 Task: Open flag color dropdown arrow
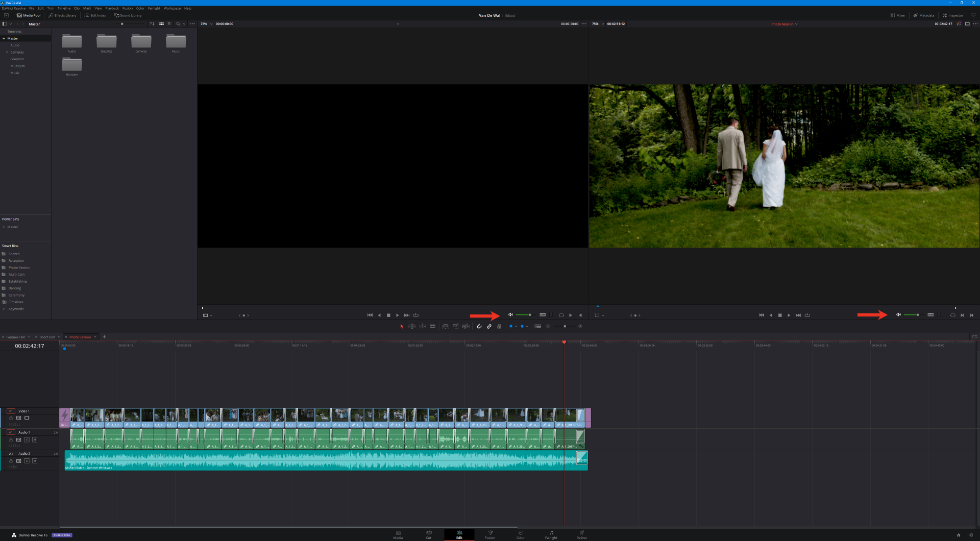(516, 326)
